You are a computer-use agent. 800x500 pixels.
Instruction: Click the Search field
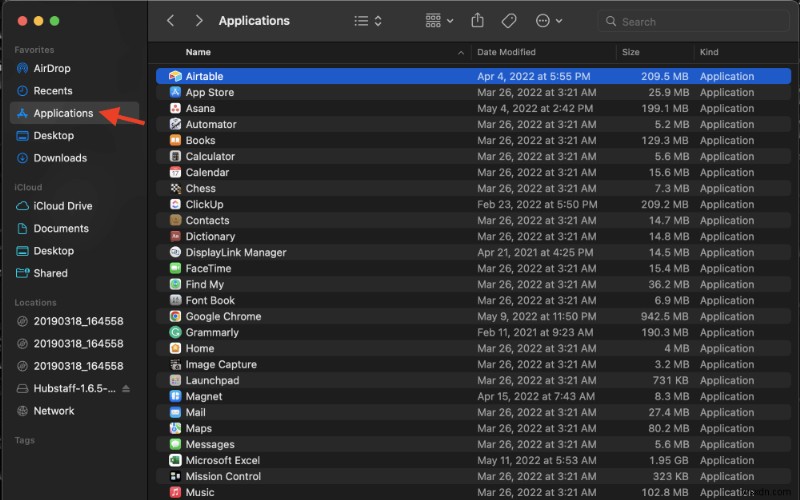coord(694,21)
